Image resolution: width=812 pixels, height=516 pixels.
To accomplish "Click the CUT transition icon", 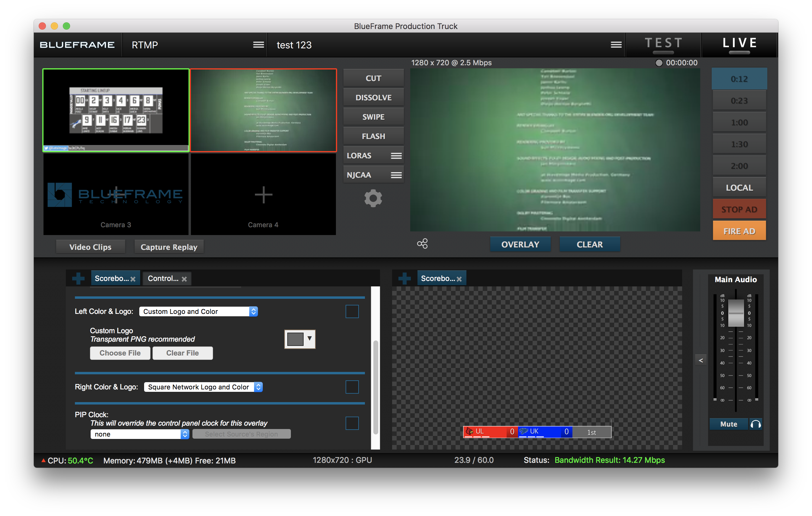I will [x=373, y=78].
